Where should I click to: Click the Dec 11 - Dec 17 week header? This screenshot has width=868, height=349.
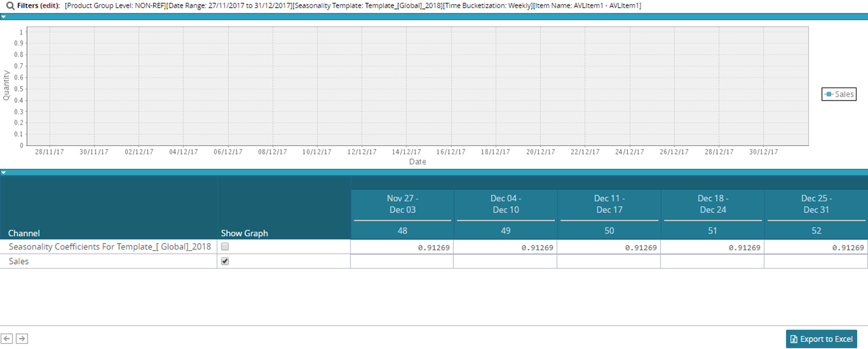[609, 204]
